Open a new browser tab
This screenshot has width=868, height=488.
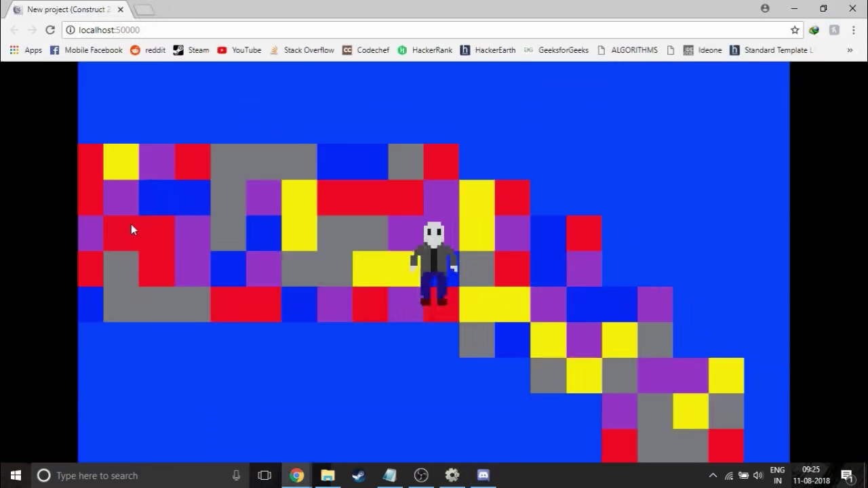pos(144,9)
